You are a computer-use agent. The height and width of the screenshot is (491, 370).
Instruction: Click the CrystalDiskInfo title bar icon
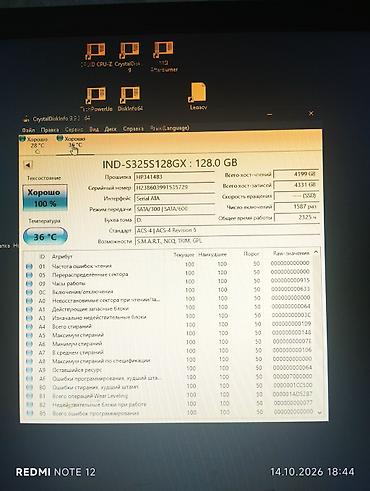pyautogui.click(x=26, y=119)
